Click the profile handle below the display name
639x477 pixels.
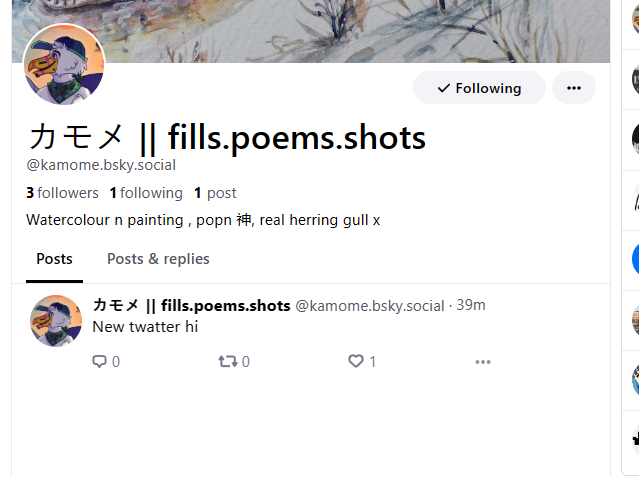pos(101,165)
